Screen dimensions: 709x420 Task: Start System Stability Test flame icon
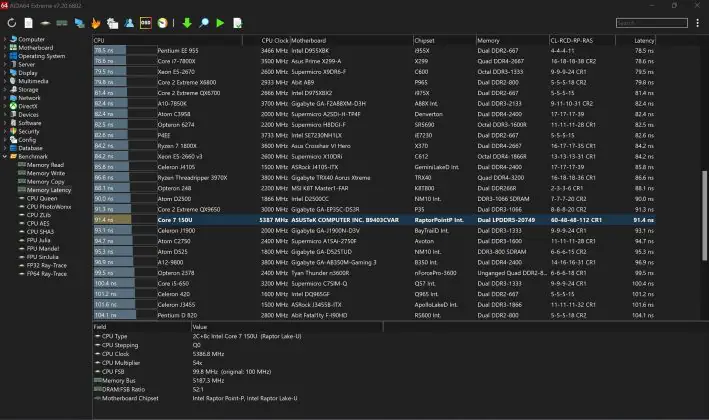click(96, 23)
